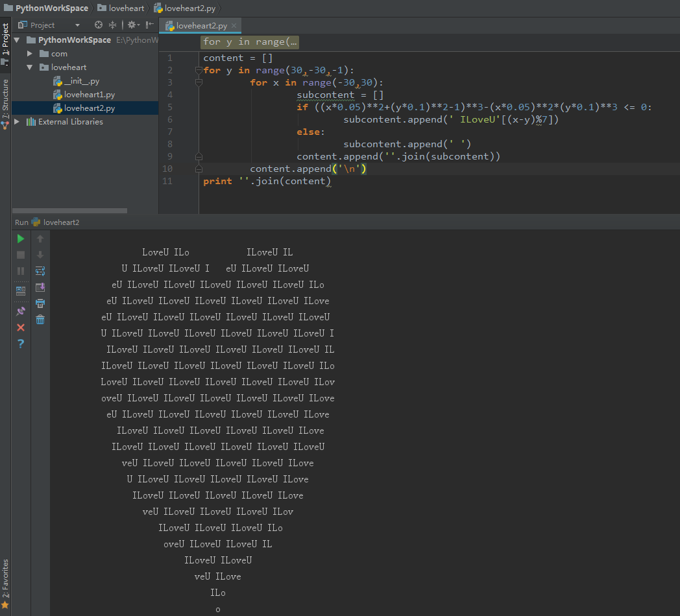Image resolution: width=680 pixels, height=616 pixels.
Task: Click scroll from source target icon
Action: point(99,25)
